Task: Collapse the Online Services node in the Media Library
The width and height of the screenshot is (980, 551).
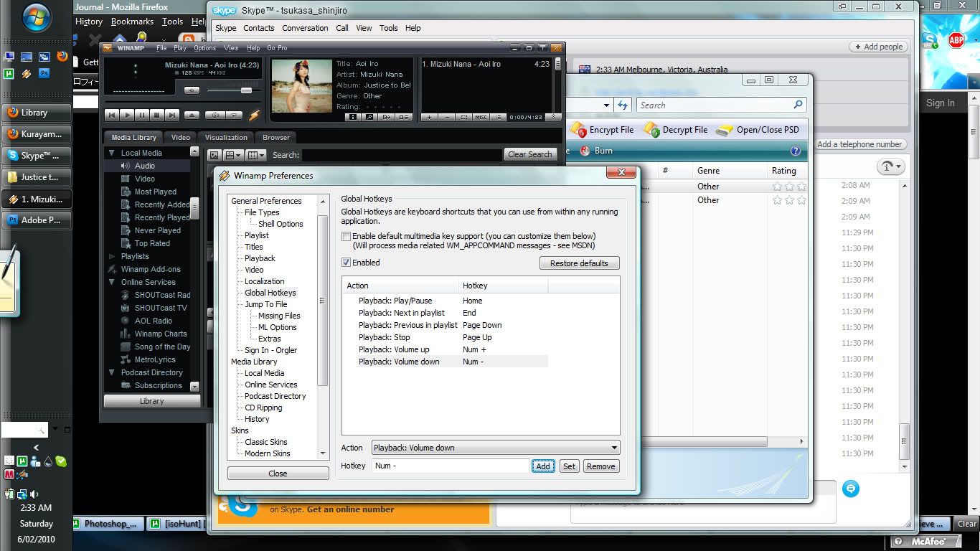Action: 112,282
